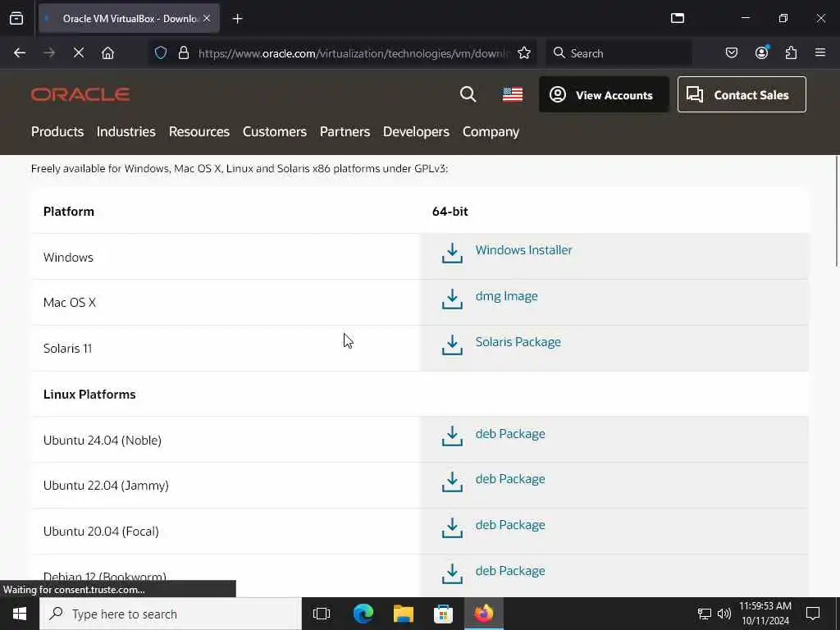Click deb Package for Ubuntu 20.04

510,525
